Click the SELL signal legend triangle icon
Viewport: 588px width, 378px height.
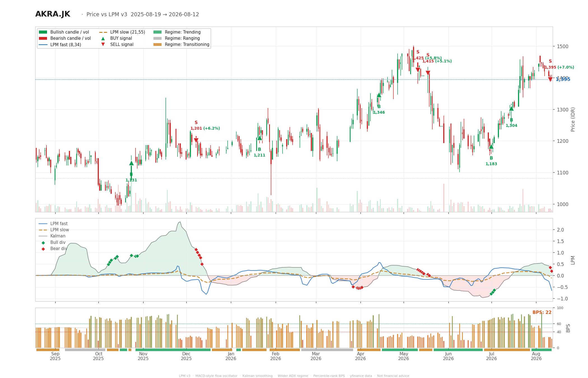click(x=103, y=45)
